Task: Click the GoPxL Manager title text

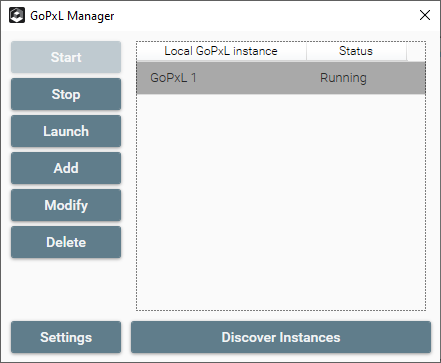Action: point(72,16)
